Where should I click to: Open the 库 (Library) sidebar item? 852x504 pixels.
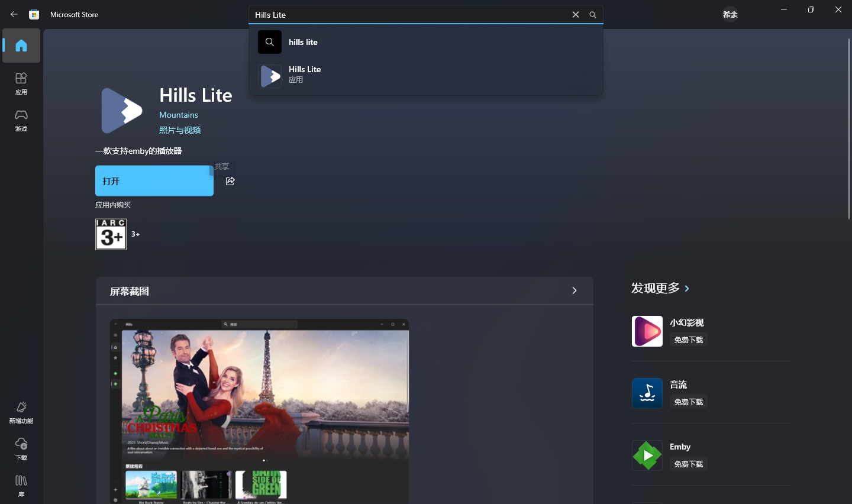21,486
